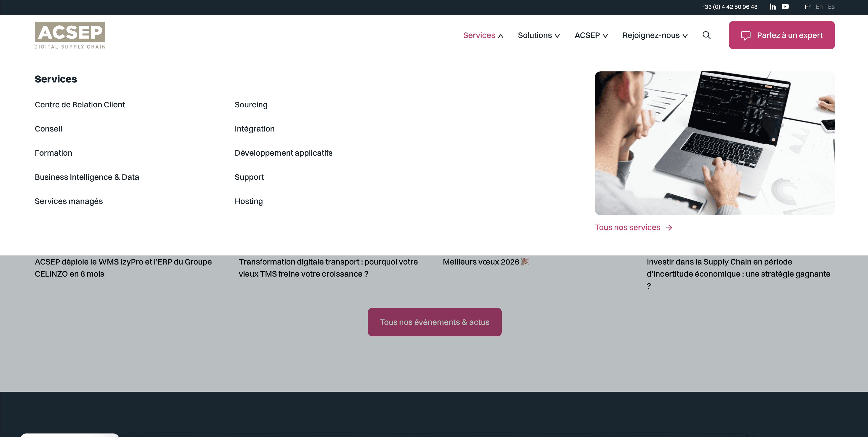Viewport: 868px width, 437px height.
Task: Click the chat bubble icon in expert button
Action: tap(746, 35)
